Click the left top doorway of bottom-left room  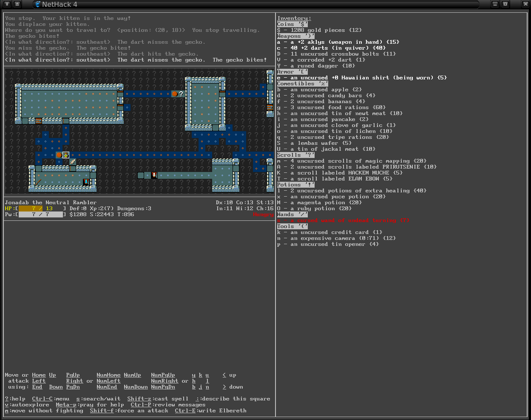click(39, 169)
